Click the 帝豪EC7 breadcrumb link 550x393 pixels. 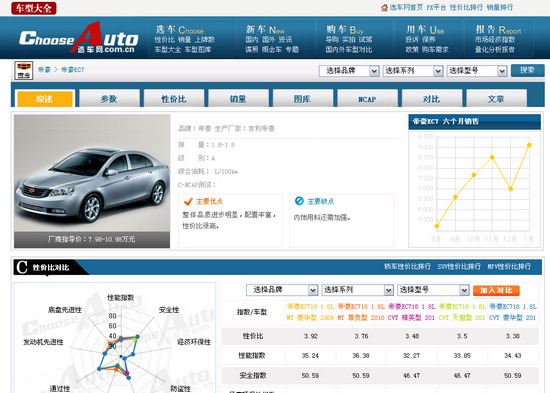coord(73,70)
